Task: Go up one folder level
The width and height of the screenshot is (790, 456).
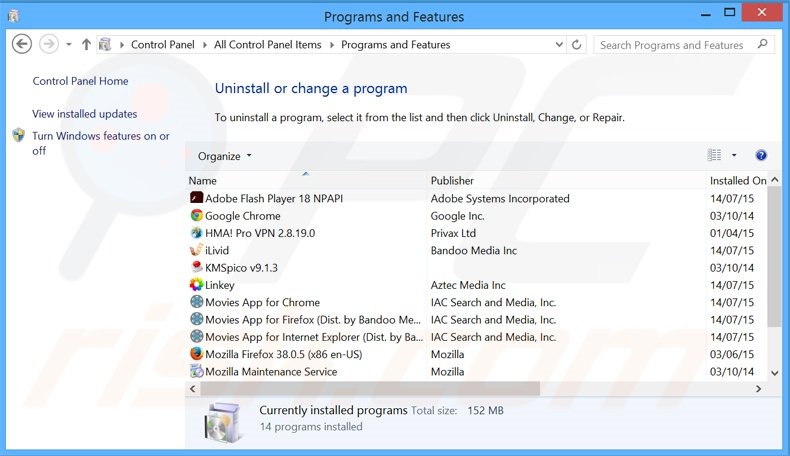Action: (86, 44)
